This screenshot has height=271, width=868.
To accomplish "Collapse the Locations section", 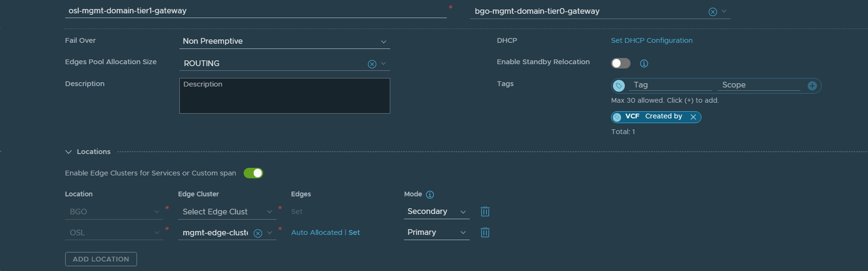I will (69, 152).
